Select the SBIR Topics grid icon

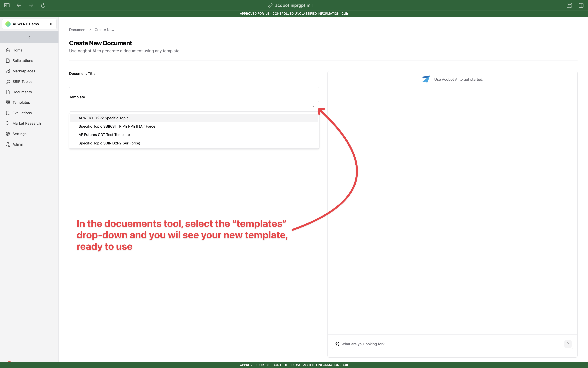pyautogui.click(x=8, y=82)
